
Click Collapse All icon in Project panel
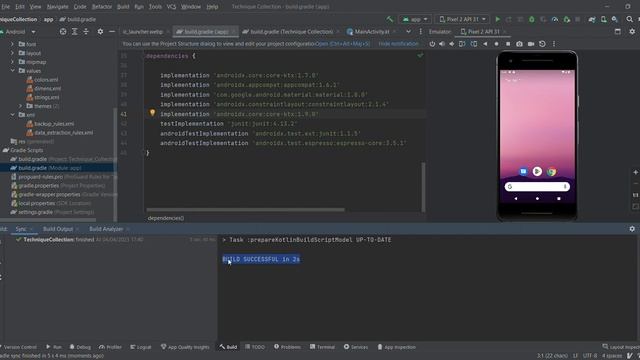point(86,31)
